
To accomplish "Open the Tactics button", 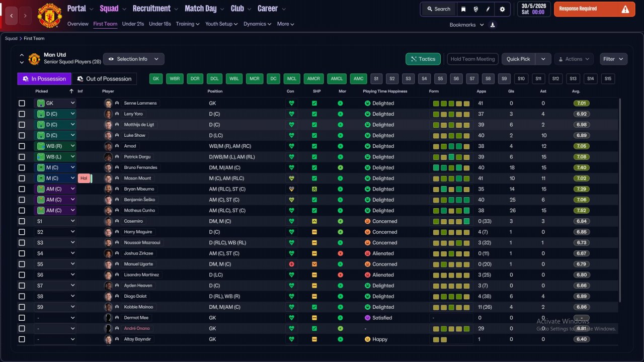I will [423, 59].
